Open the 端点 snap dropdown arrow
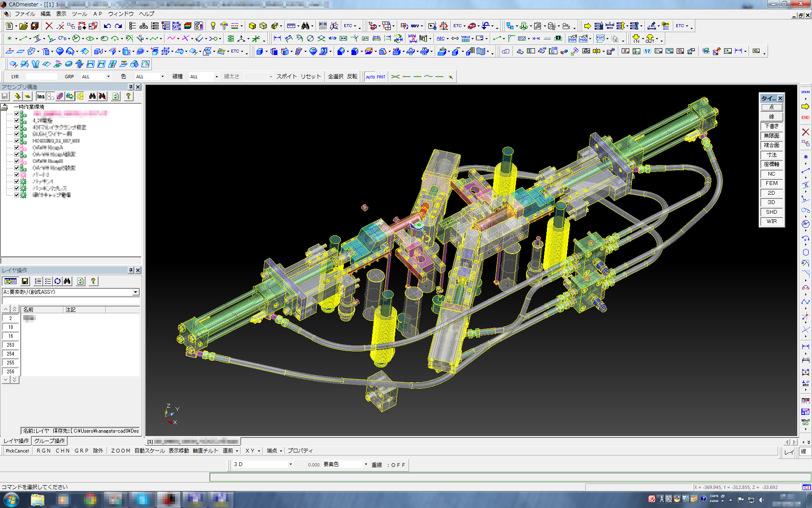 point(281,451)
